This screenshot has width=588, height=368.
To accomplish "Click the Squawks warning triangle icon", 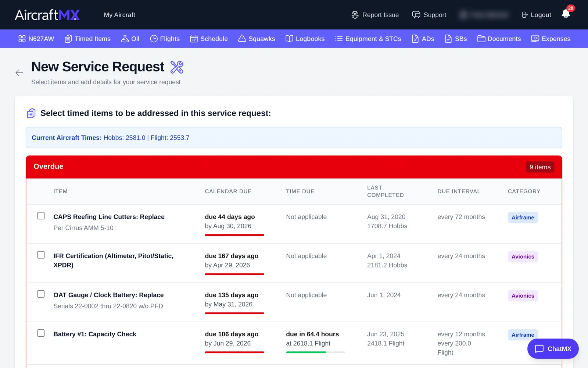I will point(242,39).
